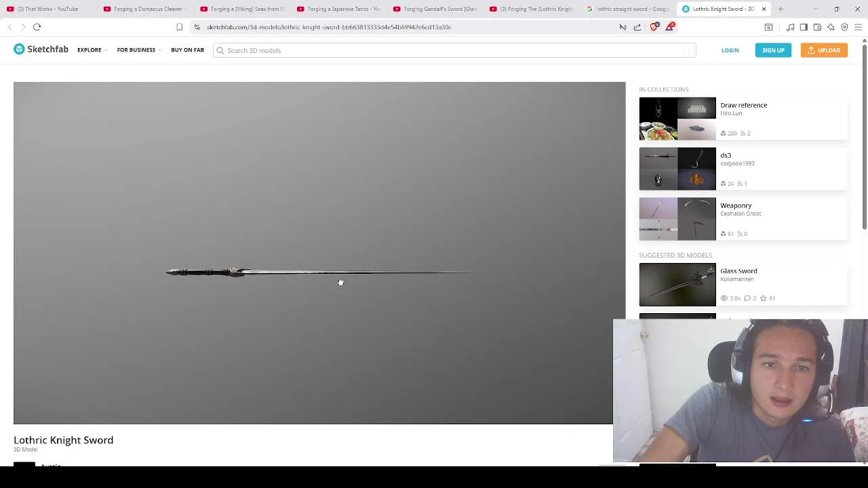
Task: Focus the Search 3D models field
Action: 454,50
